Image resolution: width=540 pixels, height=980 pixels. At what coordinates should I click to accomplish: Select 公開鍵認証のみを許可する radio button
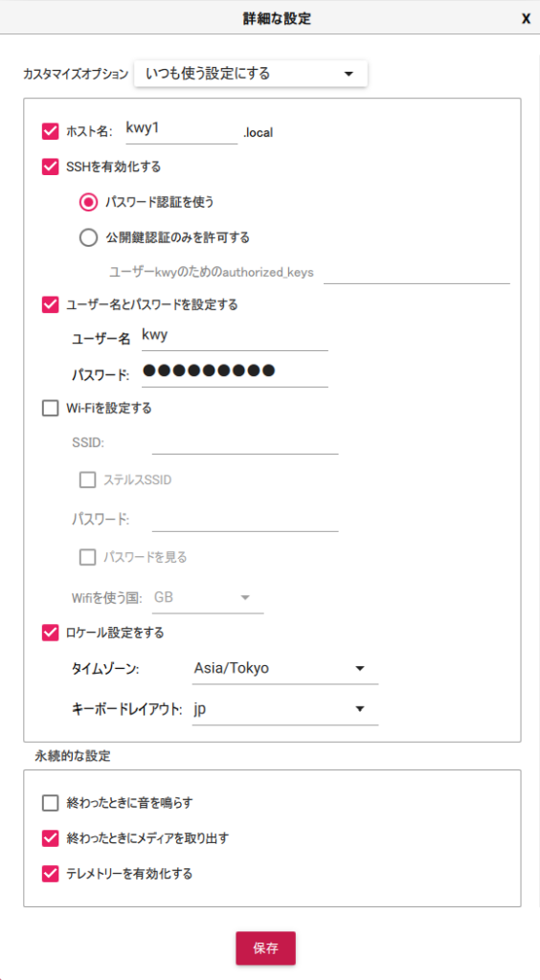(x=88, y=237)
